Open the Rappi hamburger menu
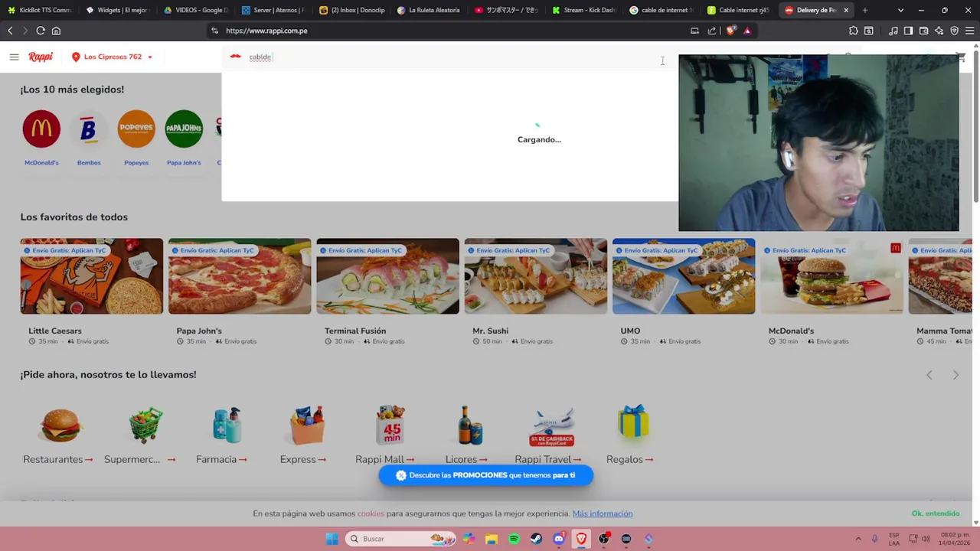Viewport: 980px width, 551px height. (x=14, y=57)
